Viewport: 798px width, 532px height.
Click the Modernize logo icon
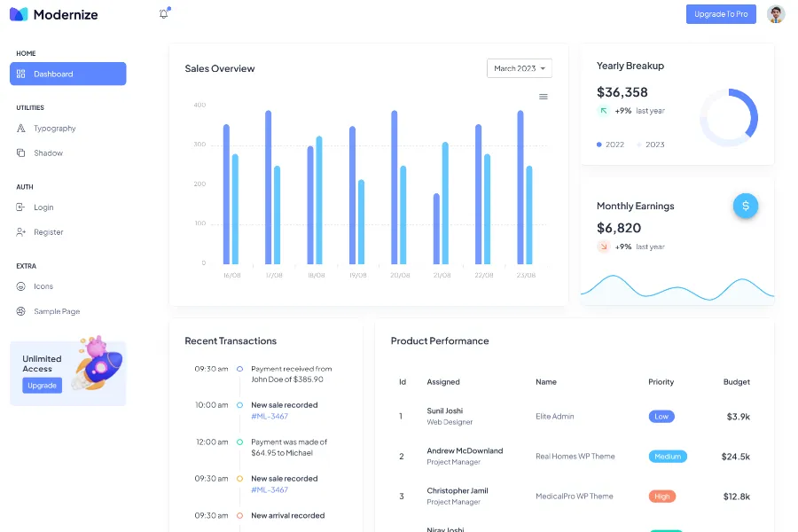pos(20,14)
